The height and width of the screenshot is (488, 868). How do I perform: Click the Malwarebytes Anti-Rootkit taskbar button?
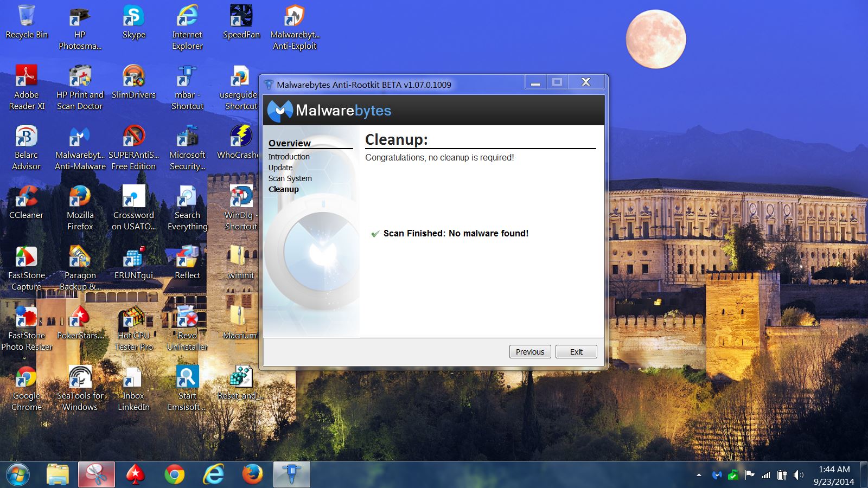pyautogui.click(x=292, y=475)
